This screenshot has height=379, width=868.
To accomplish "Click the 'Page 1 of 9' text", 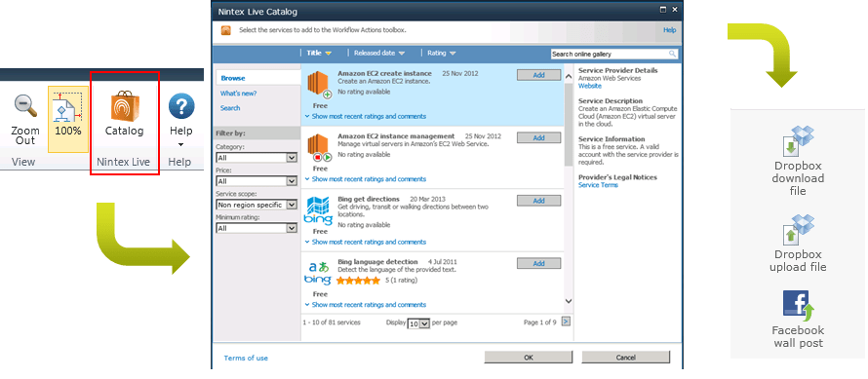I will click(539, 322).
